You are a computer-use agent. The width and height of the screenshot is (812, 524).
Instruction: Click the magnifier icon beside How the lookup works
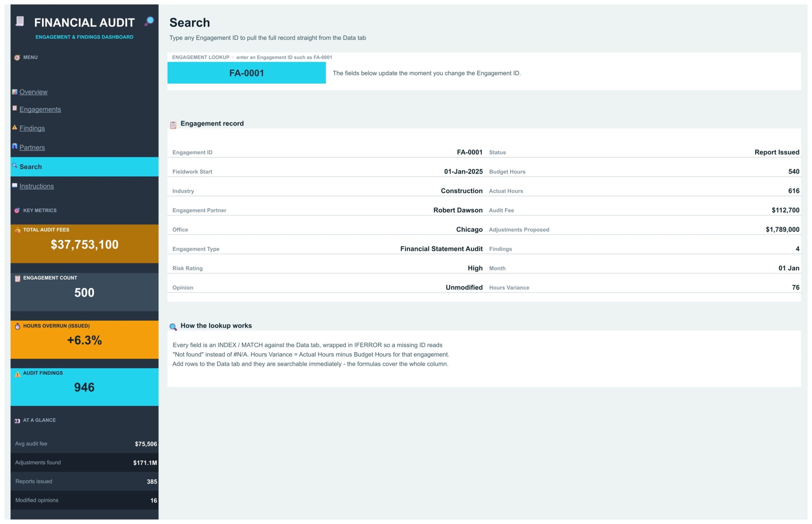173,327
